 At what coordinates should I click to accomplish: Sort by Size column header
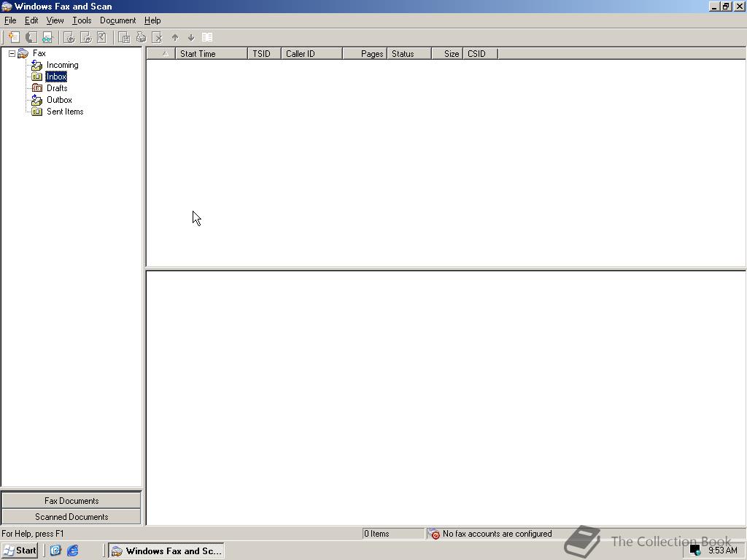point(447,54)
